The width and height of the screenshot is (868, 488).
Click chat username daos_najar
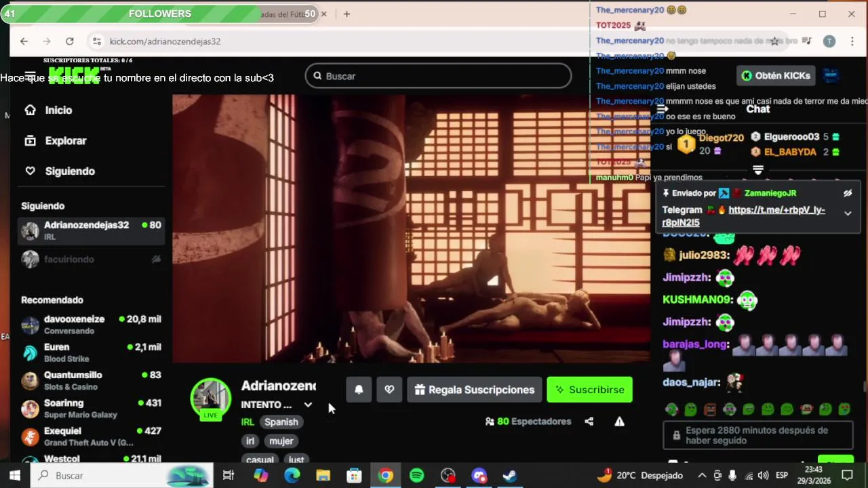click(691, 382)
